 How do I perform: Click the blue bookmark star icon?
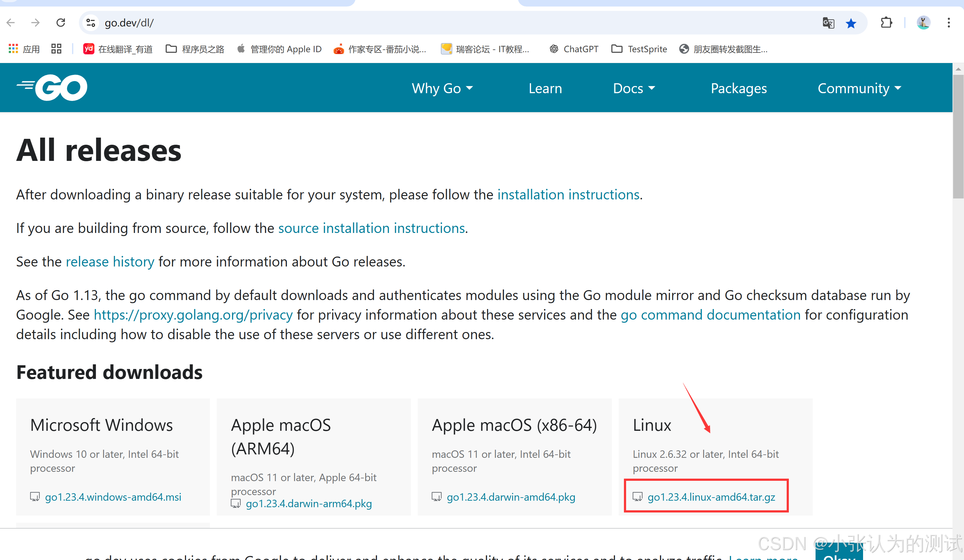click(851, 23)
